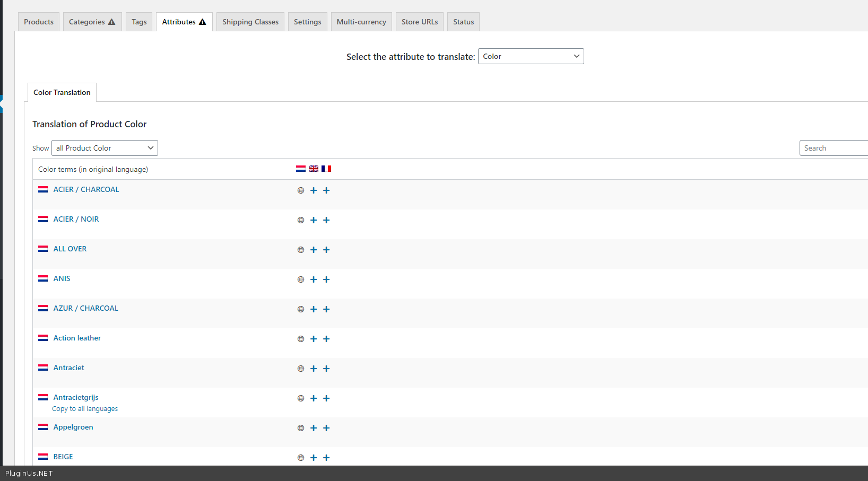Add French translation for ACIER / NOIR
The height and width of the screenshot is (481, 868).
pos(326,220)
